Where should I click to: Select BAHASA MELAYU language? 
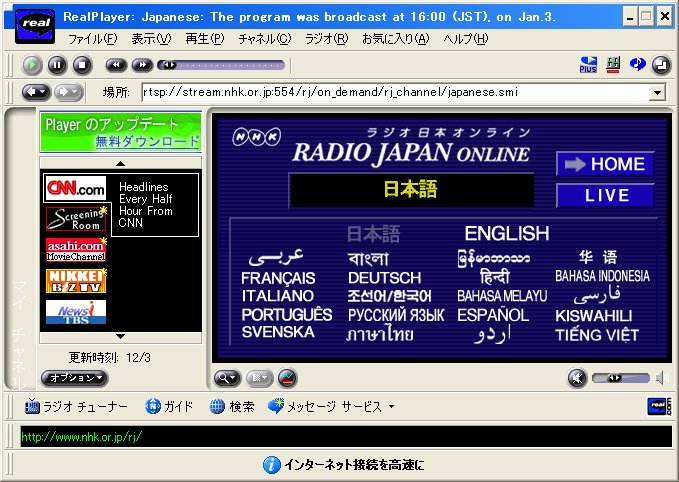click(502, 296)
